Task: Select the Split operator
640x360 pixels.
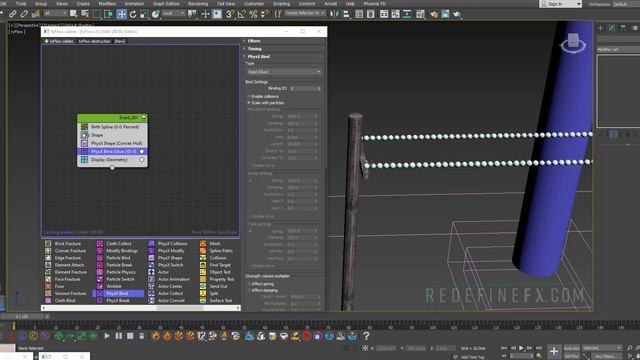Action: (209, 293)
